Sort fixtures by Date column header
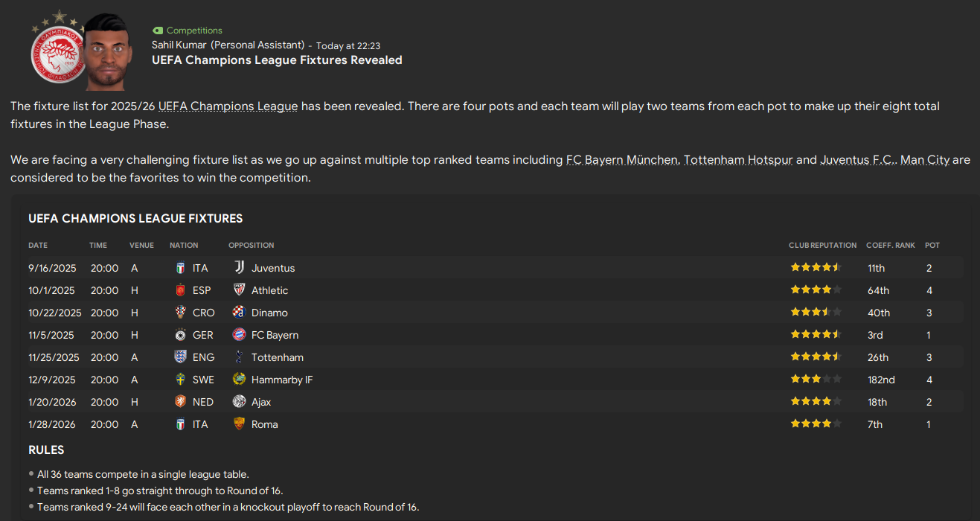This screenshot has height=521, width=980. (38, 246)
